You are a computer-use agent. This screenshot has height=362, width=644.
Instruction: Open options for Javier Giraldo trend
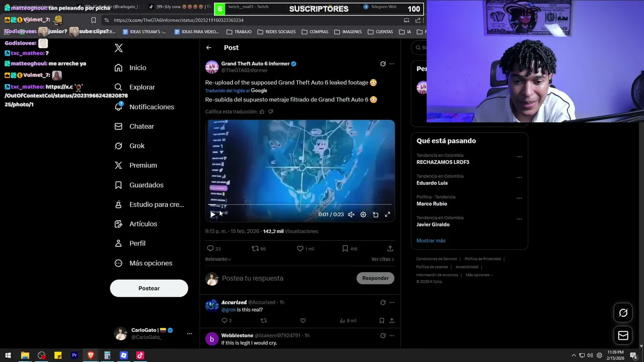point(519,219)
